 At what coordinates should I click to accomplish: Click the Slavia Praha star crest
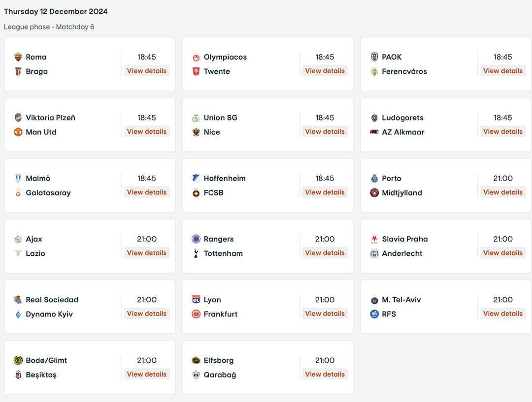point(374,239)
